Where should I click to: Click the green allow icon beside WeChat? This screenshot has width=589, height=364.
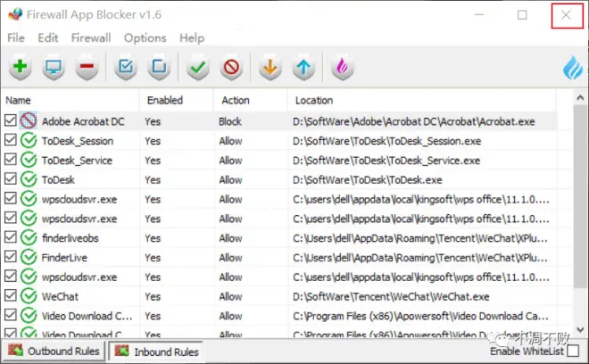(29, 296)
